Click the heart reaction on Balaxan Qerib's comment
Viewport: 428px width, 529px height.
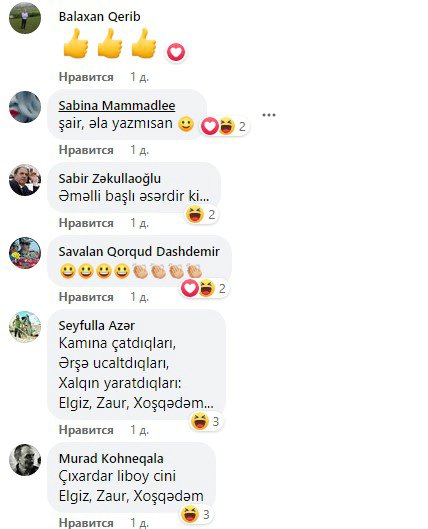pos(176,52)
